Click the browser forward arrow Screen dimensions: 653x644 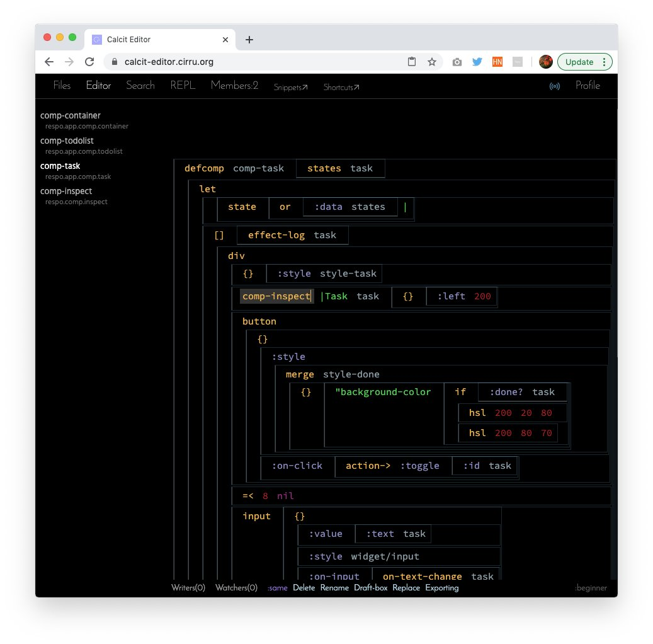(x=69, y=62)
